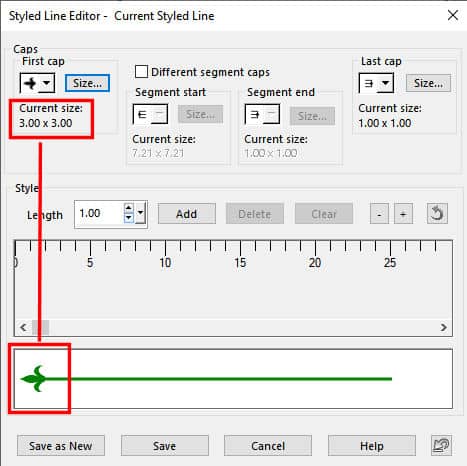Decrease Length with the down spinner
This screenshot has height=466, width=467.
click(x=129, y=218)
